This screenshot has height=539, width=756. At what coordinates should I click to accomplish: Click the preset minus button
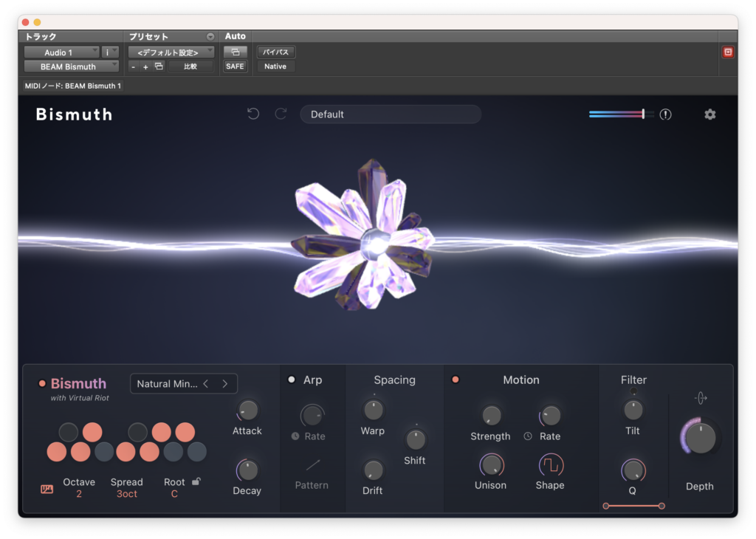click(134, 67)
